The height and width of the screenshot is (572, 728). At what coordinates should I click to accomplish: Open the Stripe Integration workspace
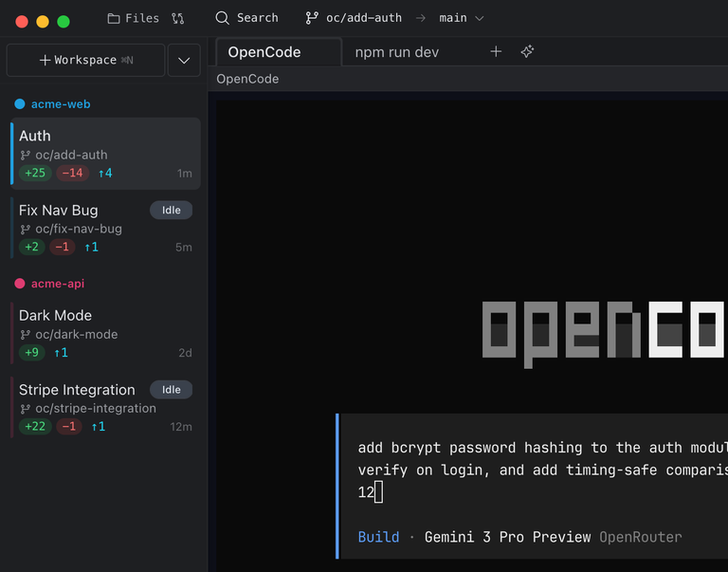coord(106,408)
